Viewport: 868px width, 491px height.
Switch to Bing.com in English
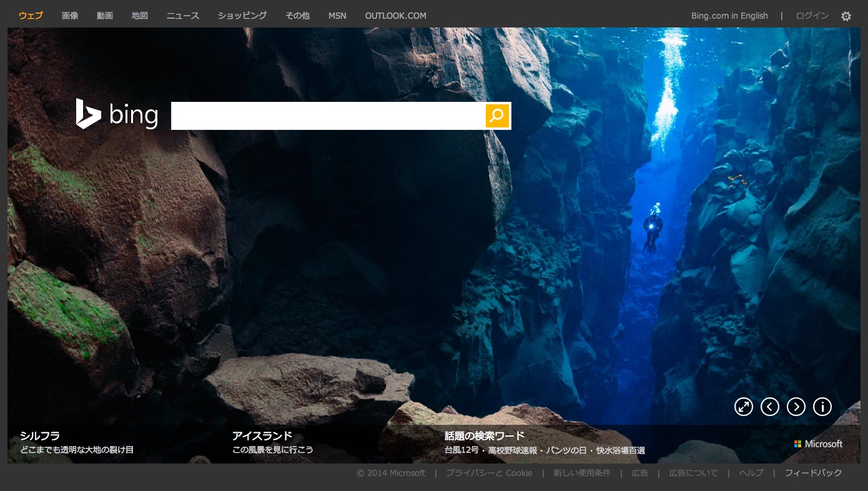(x=729, y=16)
